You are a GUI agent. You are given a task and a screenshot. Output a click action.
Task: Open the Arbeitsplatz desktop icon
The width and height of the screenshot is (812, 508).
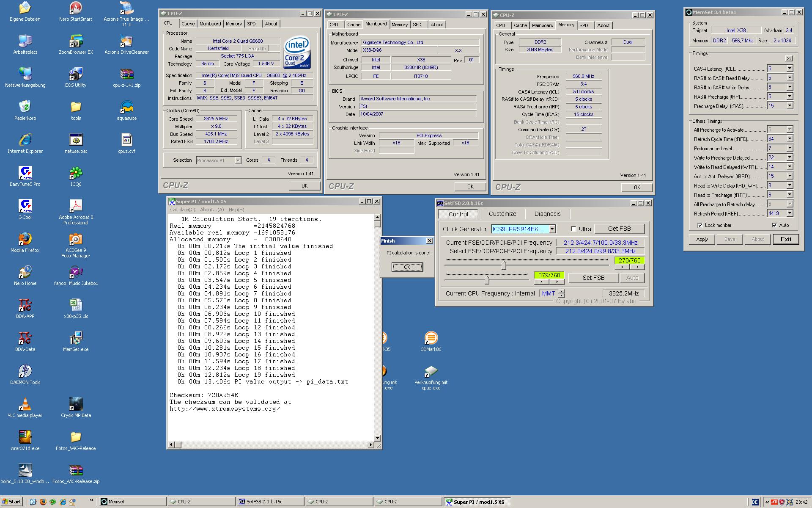tap(25, 44)
